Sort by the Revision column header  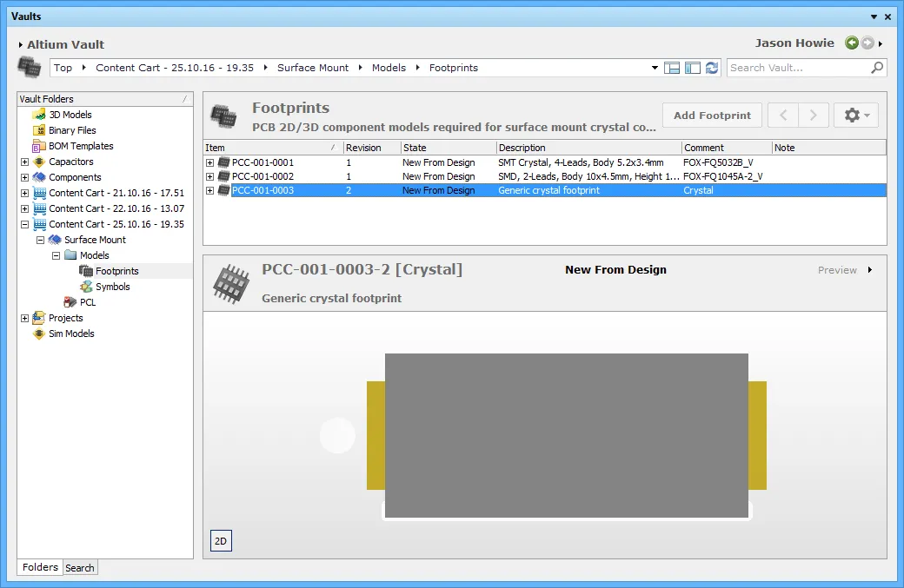pyautogui.click(x=372, y=148)
